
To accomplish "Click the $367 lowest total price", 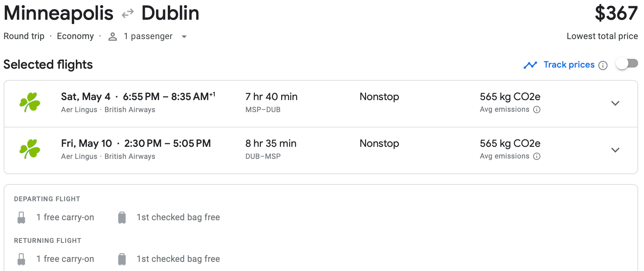I will click(616, 14).
